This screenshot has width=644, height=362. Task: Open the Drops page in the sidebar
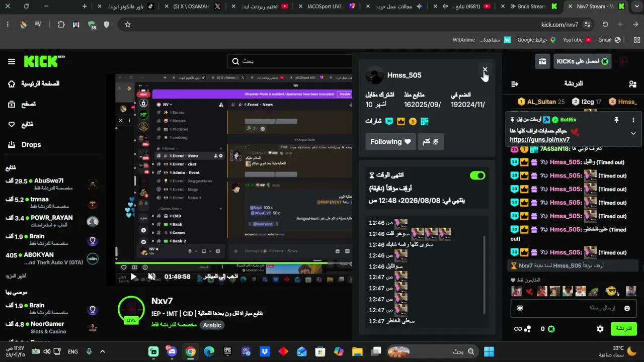tap(25, 145)
